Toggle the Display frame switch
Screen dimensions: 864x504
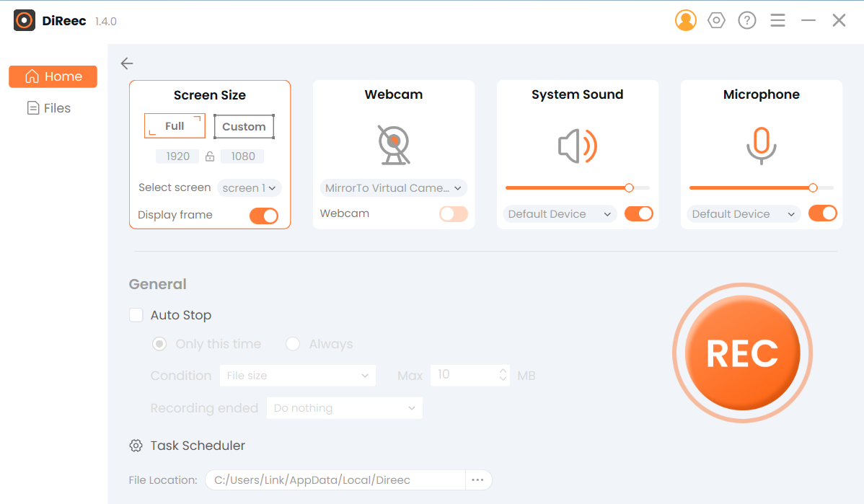coord(264,216)
